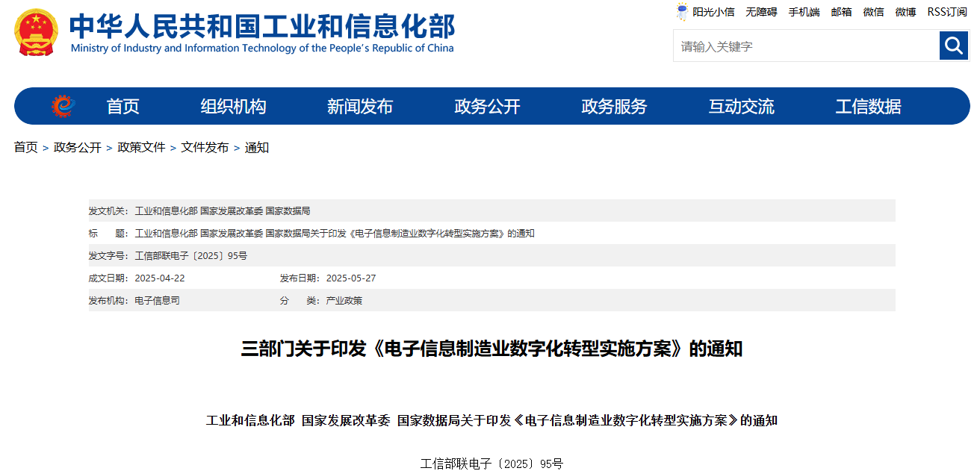Click 通知 in the breadcrumb trail
Screen dimensions: 980x471
coord(257,147)
